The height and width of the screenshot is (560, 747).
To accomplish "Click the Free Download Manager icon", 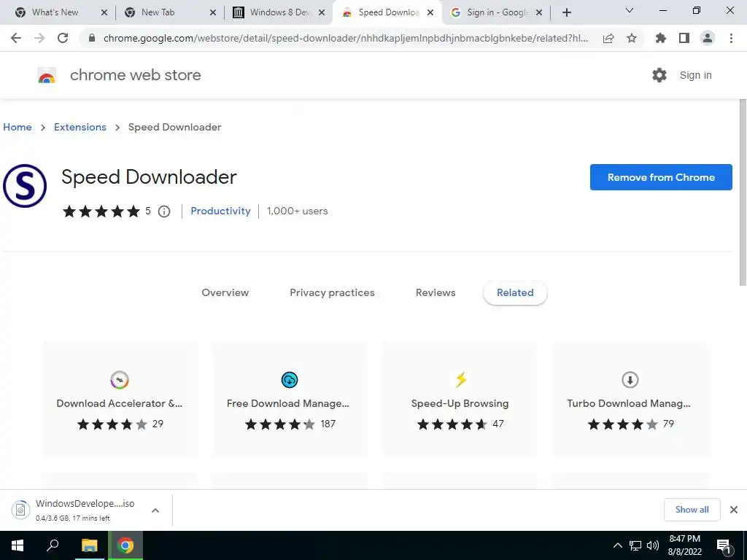I will (x=289, y=380).
